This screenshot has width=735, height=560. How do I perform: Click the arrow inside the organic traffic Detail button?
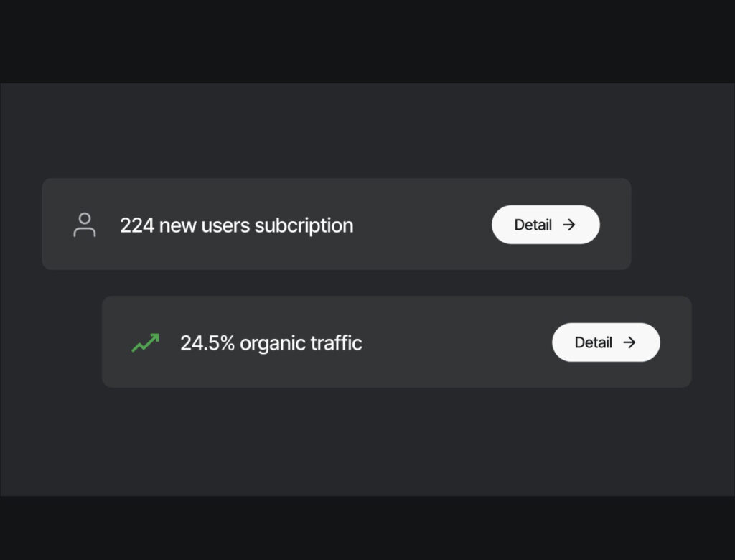click(629, 342)
